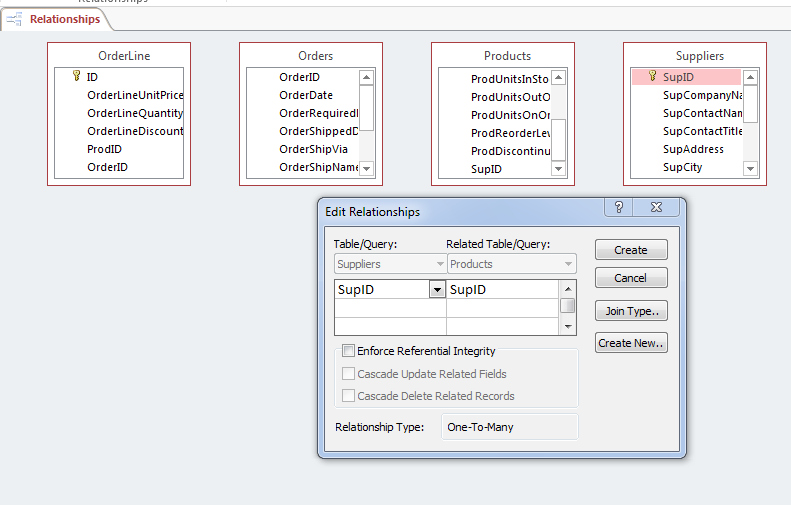Tick Cascade Update Related Fields checkbox
The image size is (791, 505).
348,374
